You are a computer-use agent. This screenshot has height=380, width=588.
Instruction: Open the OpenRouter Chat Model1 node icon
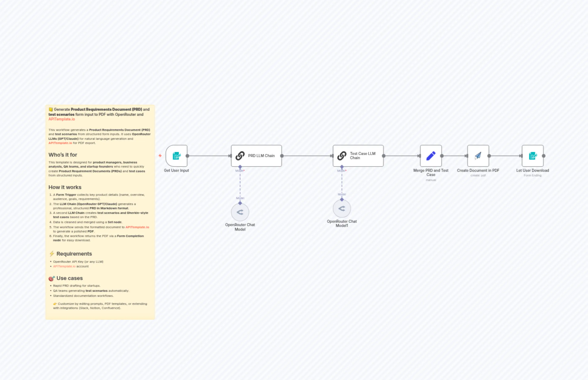pyautogui.click(x=342, y=208)
